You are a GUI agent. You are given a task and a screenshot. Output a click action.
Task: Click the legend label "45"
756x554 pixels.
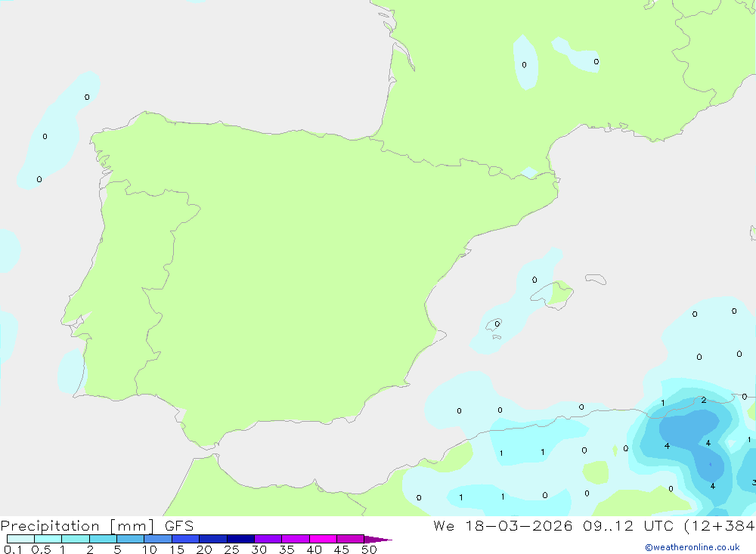tap(342, 549)
